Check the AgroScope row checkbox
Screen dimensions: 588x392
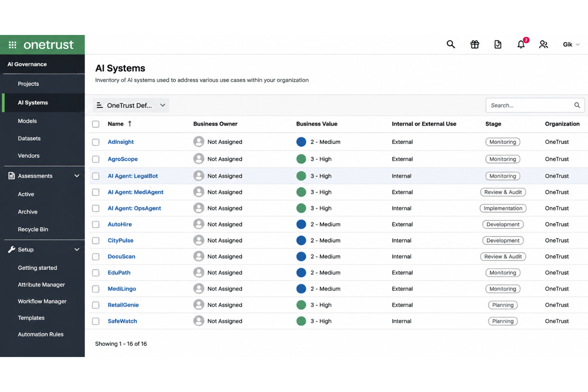pos(96,159)
